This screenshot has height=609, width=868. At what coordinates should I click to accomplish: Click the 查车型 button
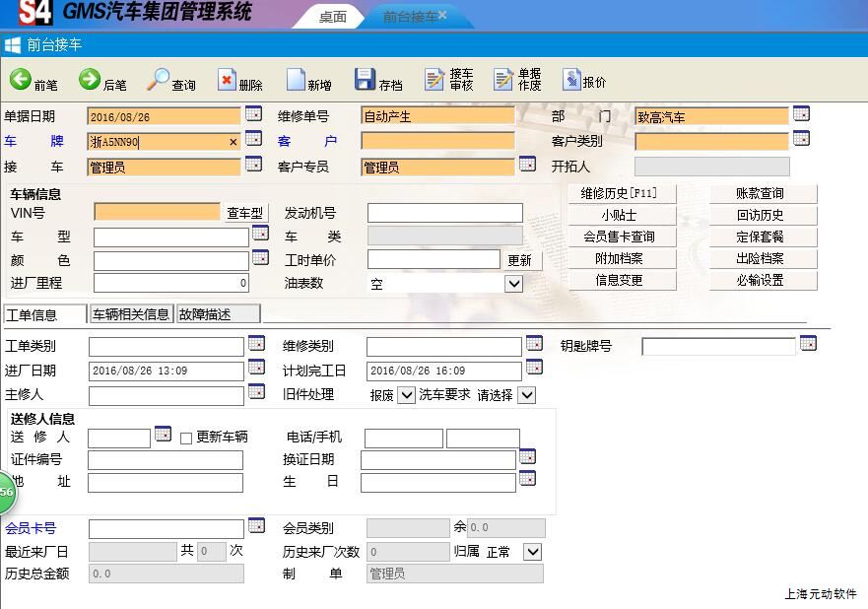point(245,213)
